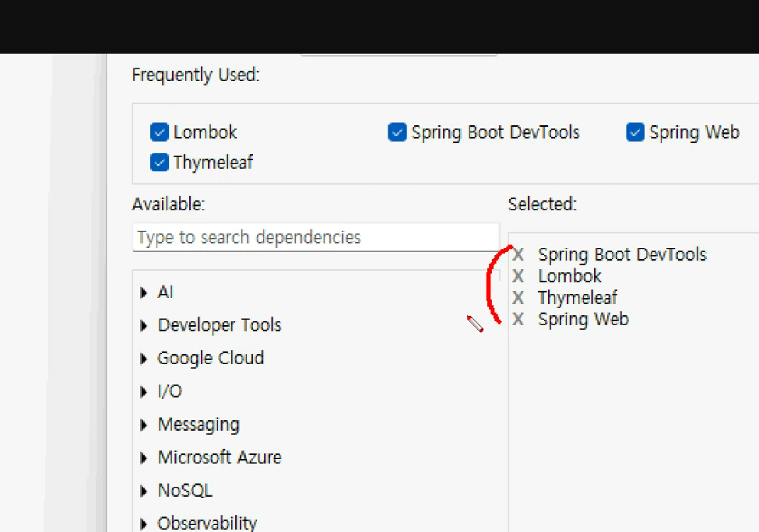Expand the Messaging category arrow

[143, 425]
